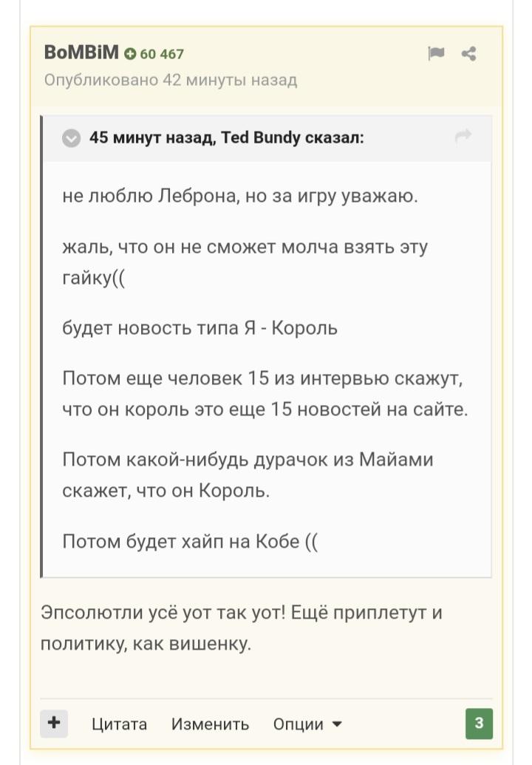Viewport: 532px width, 765px height.
Task: Click the 60 467 reputation number
Action: (x=161, y=54)
